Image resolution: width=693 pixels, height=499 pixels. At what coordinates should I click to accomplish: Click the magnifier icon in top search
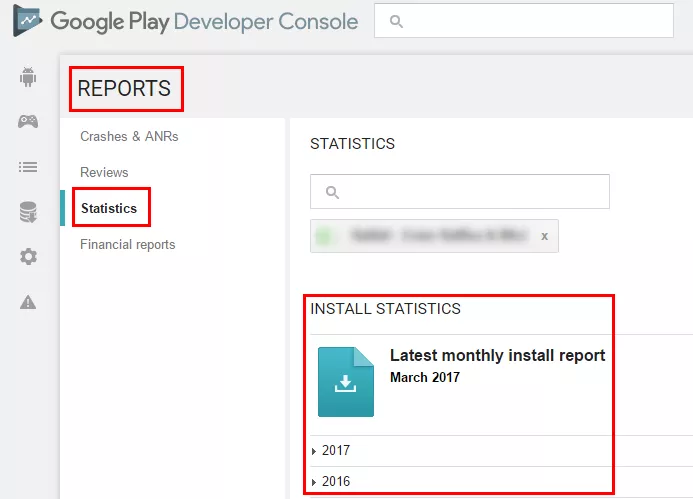[x=396, y=21]
